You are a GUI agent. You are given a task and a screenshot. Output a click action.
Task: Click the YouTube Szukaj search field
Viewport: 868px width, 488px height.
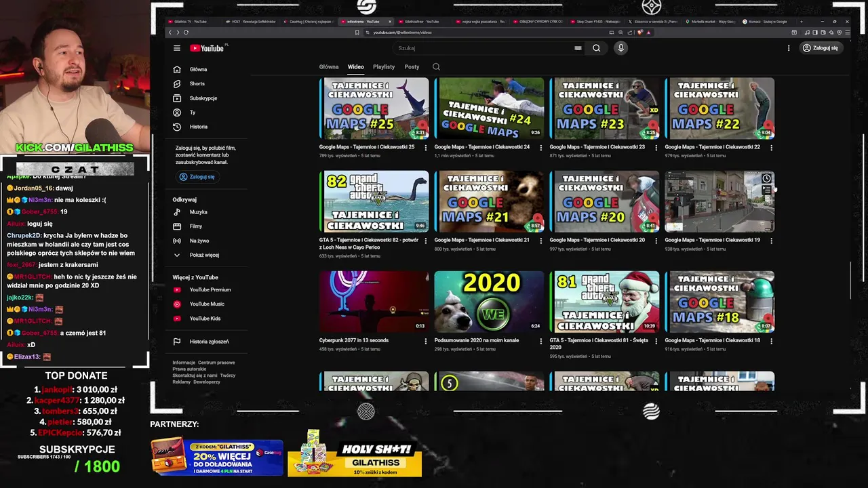click(x=481, y=48)
